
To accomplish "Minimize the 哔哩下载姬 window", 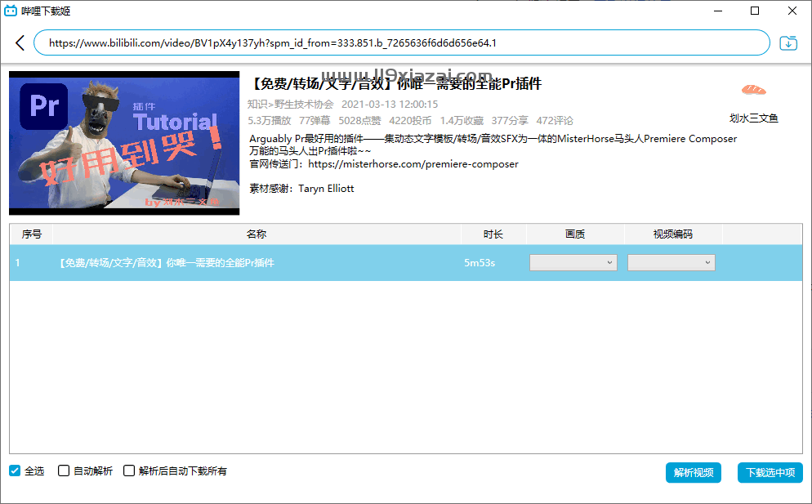I will [718, 11].
